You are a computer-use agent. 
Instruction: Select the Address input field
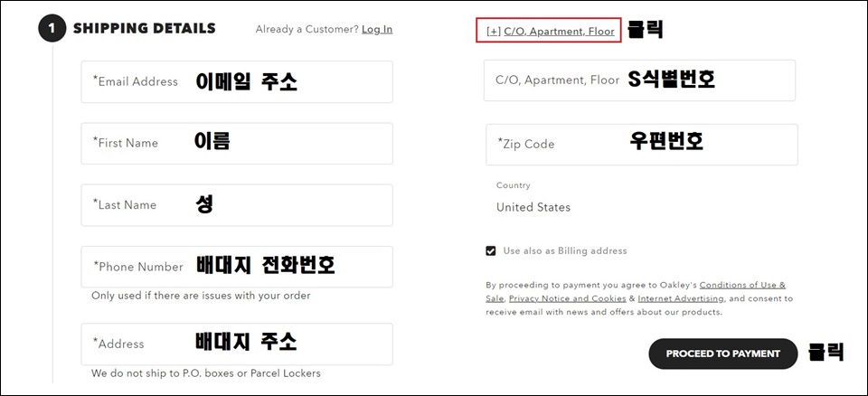pyautogui.click(x=237, y=344)
